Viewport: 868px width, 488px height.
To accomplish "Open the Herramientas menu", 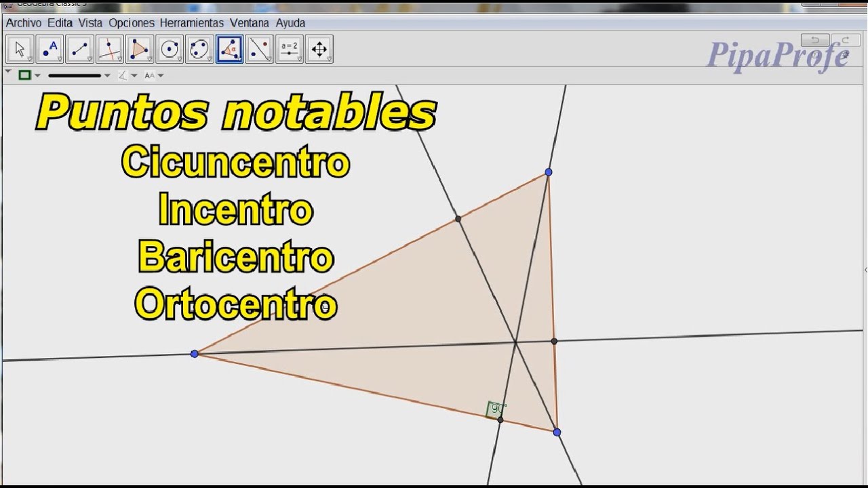I will 192,23.
